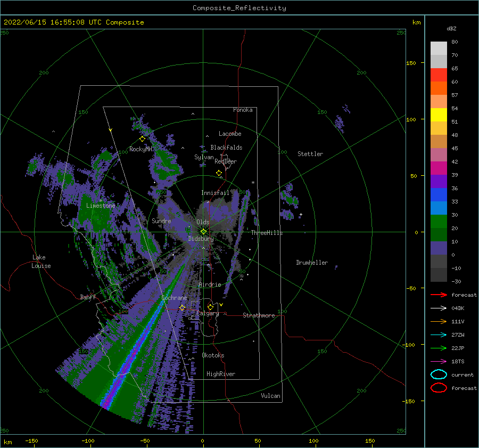Click the cyan current ellipse icon
This screenshot has width=479, height=448.
point(439,374)
